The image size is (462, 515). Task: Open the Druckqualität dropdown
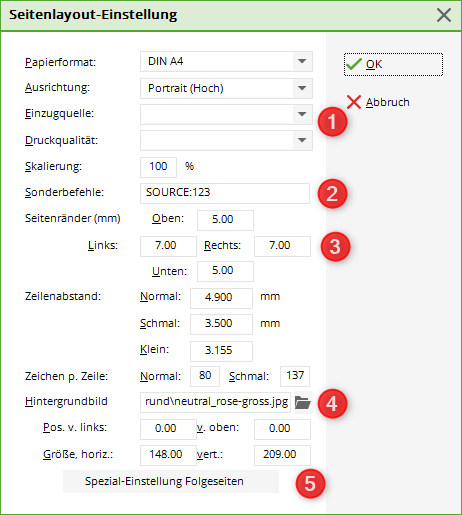pos(302,140)
